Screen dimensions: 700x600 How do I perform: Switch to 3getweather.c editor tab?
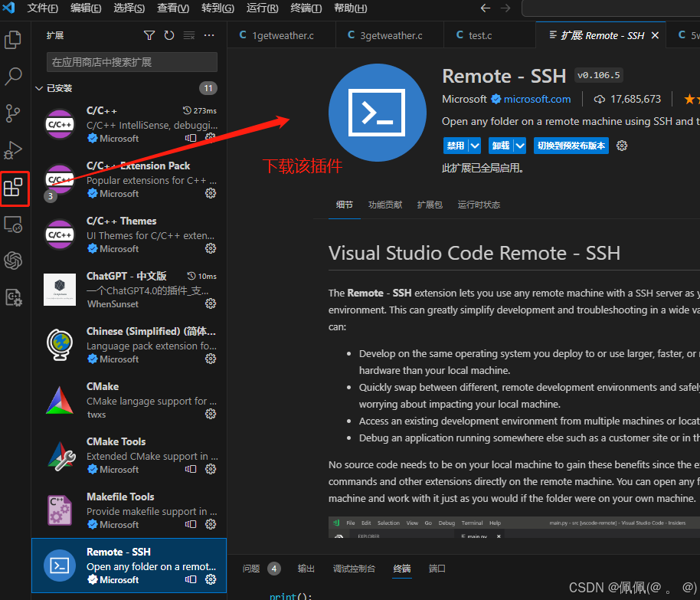point(390,35)
